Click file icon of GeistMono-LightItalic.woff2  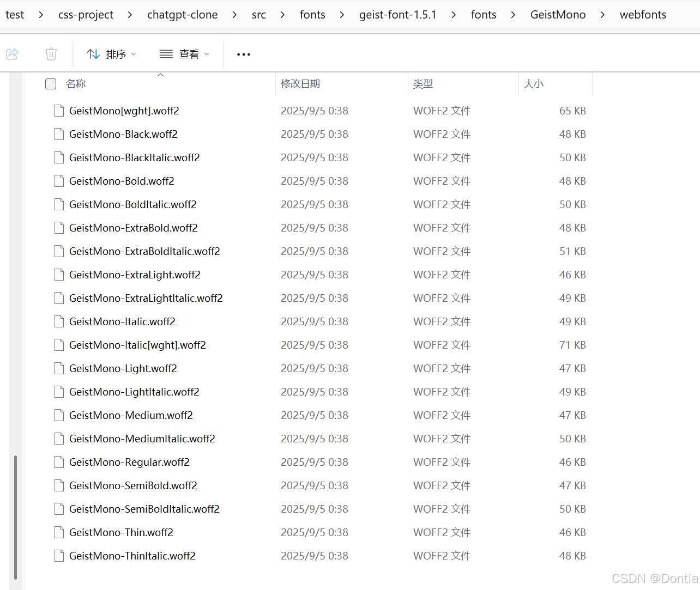click(x=59, y=392)
